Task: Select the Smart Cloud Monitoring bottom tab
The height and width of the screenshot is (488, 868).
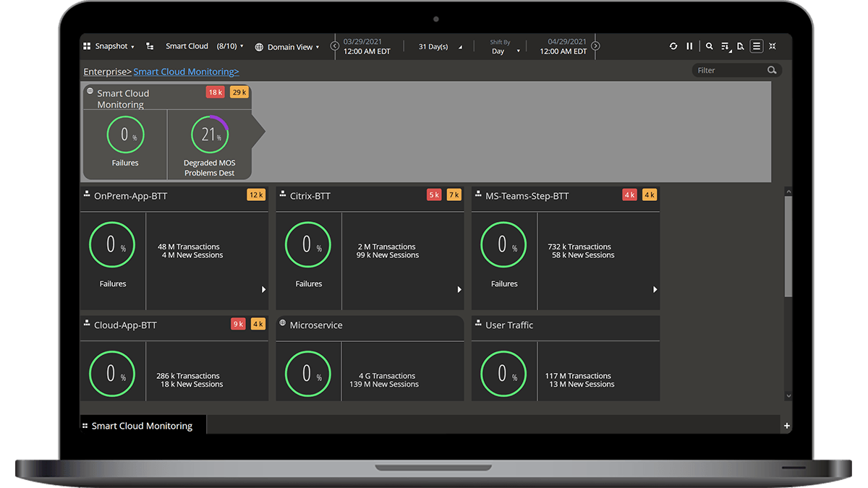Action: pos(142,426)
